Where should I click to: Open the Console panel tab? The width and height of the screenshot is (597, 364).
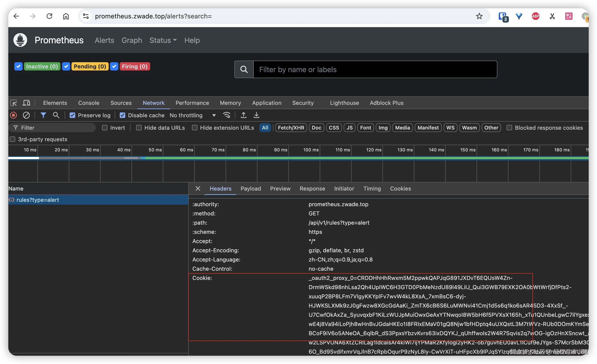89,103
